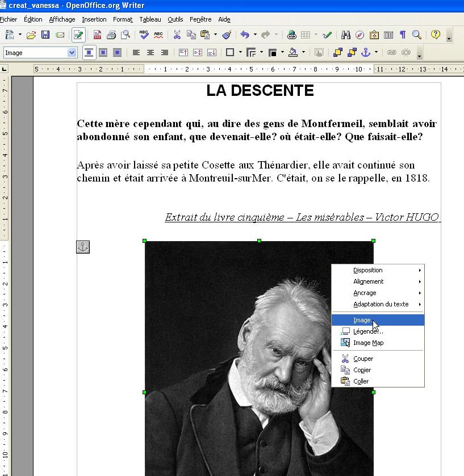
Task: Enable wrap through for the image
Action: [118, 53]
